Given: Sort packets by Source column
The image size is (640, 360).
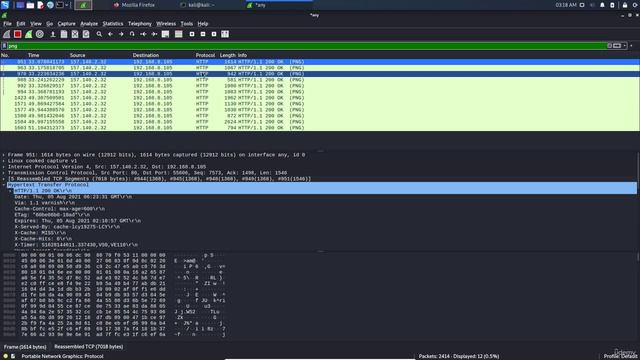Looking at the screenshot, I should click(x=78, y=55).
